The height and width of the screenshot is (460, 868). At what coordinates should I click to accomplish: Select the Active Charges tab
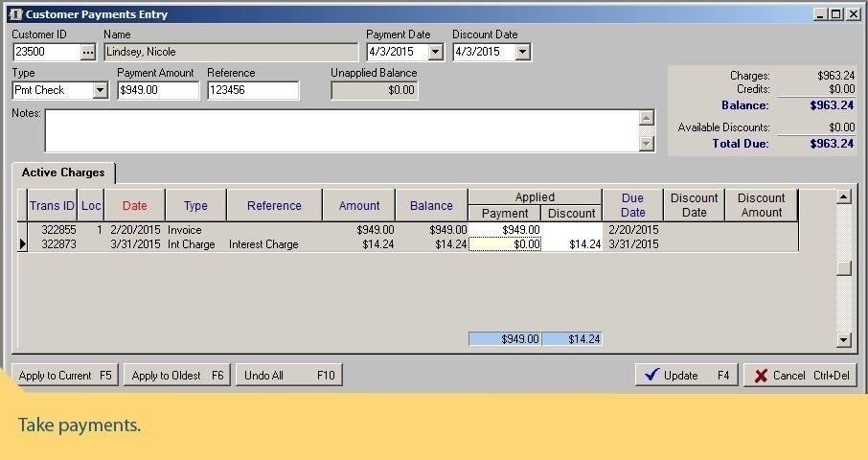63,173
